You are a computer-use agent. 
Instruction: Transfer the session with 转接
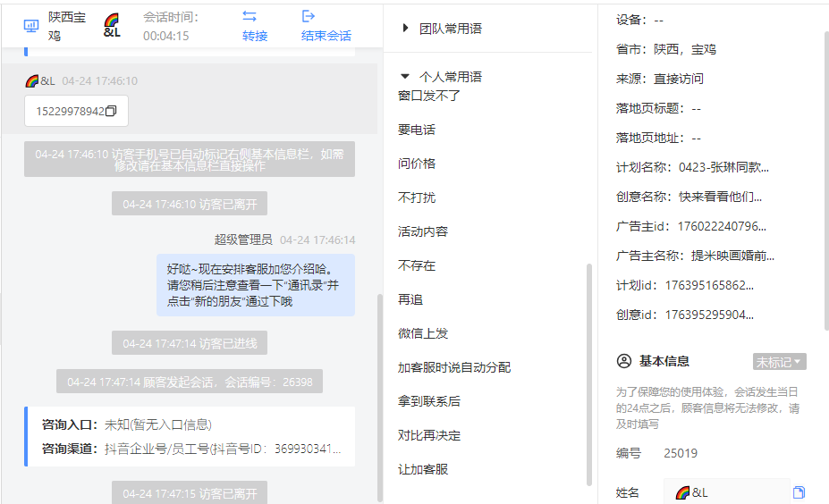[x=255, y=36]
